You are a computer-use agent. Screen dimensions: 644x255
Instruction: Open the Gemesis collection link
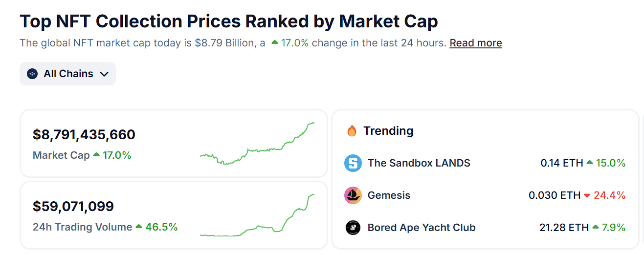click(x=389, y=195)
